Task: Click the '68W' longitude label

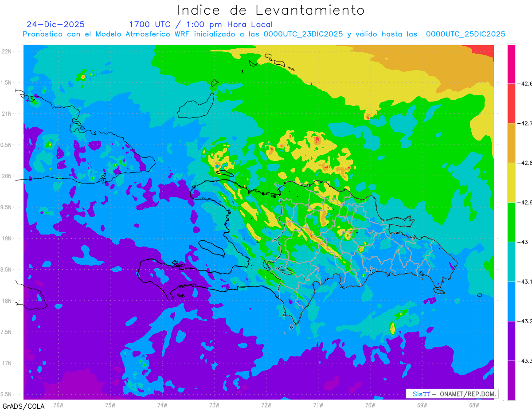Action: tap(473, 405)
